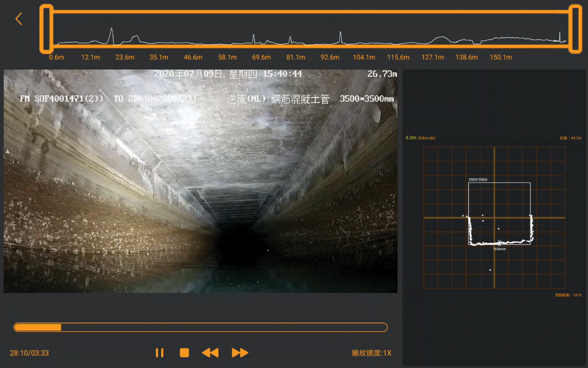Click the video progress bar
Viewport: 588px width, 368px height.
pyautogui.click(x=201, y=327)
